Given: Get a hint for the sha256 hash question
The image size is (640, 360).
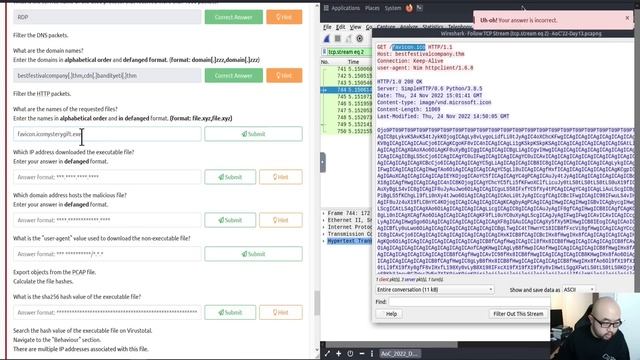Looking at the screenshot, I should (281, 312).
